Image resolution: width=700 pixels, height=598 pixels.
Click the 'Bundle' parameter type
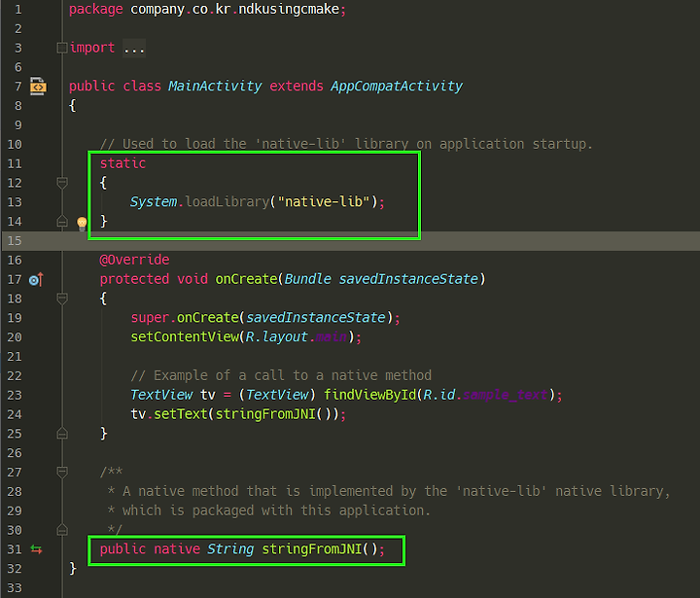click(x=307, y=279)
